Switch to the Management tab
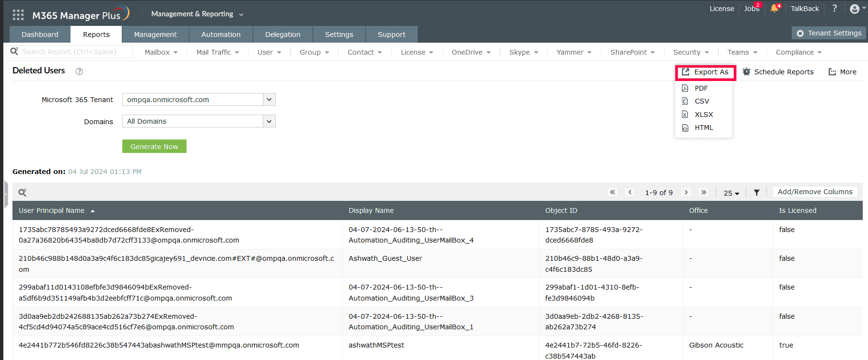The height and width of the screenshot is (360, 868). [x=155, y=35]
